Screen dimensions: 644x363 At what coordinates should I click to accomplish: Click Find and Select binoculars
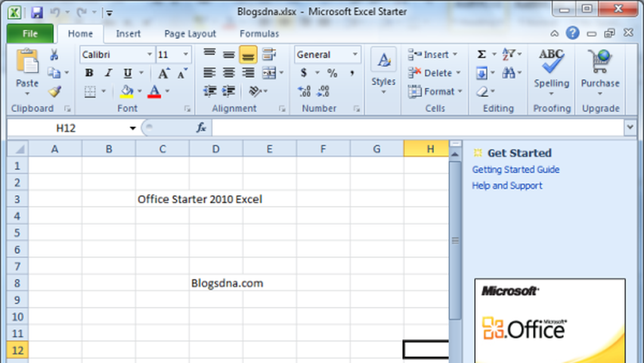point(509,73)
